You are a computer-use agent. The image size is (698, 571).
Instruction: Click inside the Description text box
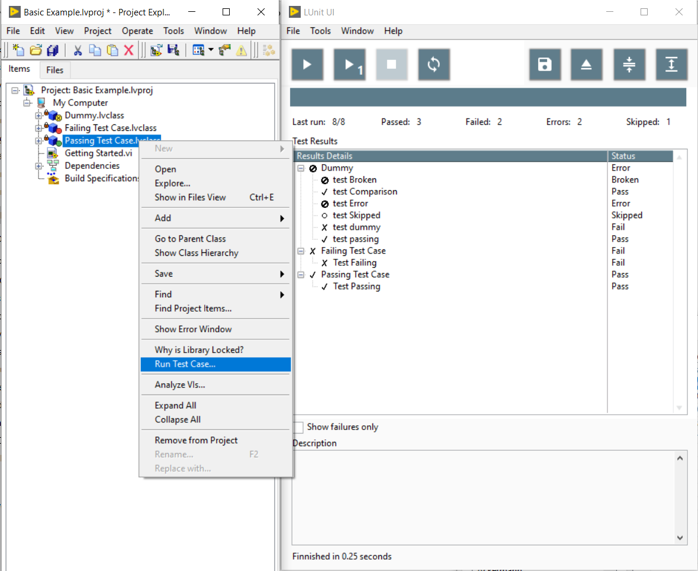pos(483,498)
